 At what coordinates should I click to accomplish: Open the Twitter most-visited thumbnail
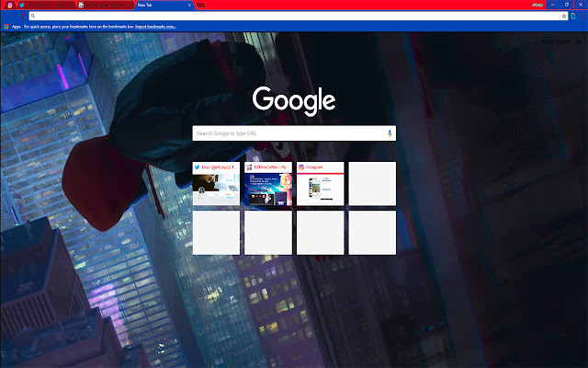pos(216,184)
